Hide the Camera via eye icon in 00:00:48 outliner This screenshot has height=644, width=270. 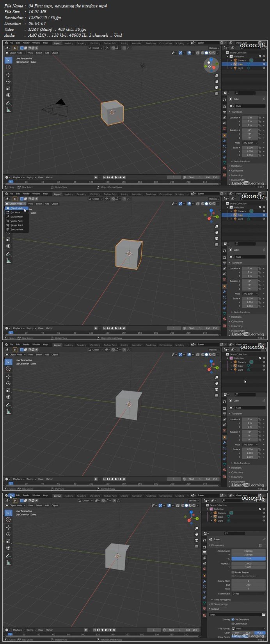[x=264, y=60]
